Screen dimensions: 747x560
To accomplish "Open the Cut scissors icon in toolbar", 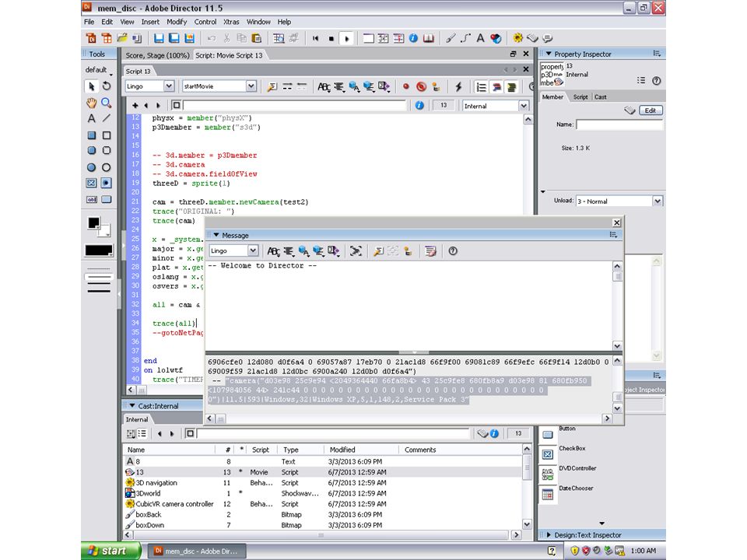I will coord(226,38).
